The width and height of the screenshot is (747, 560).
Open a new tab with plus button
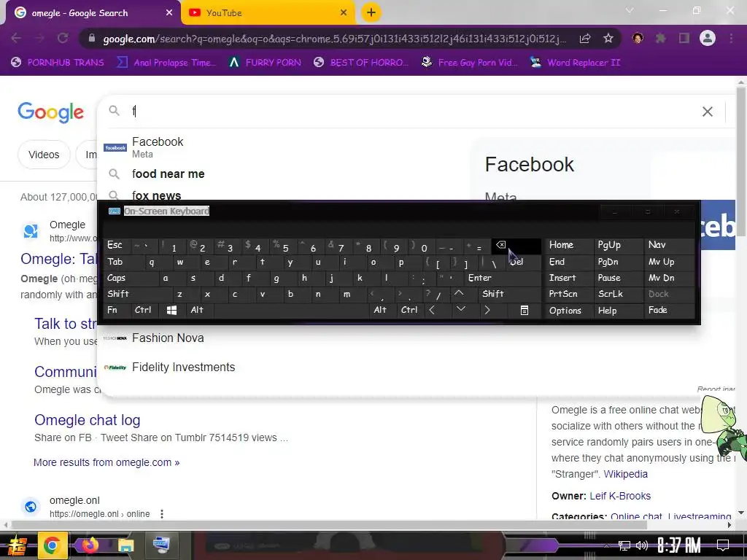[x=371, y=12]
